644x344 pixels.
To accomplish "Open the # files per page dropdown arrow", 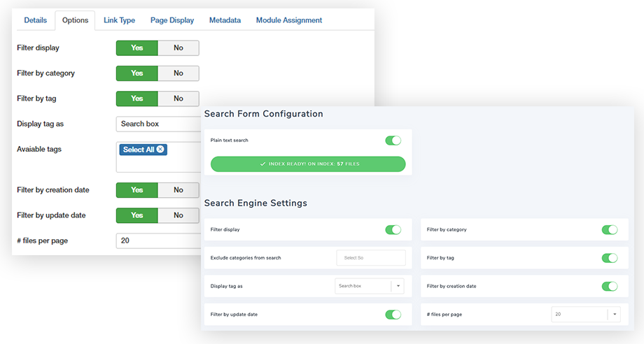I will coord(614,315).
